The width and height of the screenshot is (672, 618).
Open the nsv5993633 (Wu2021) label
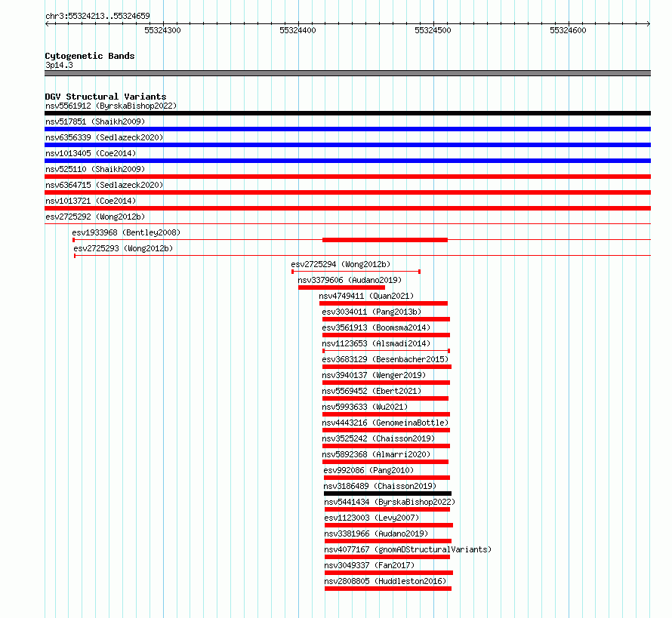click(365, 407)
